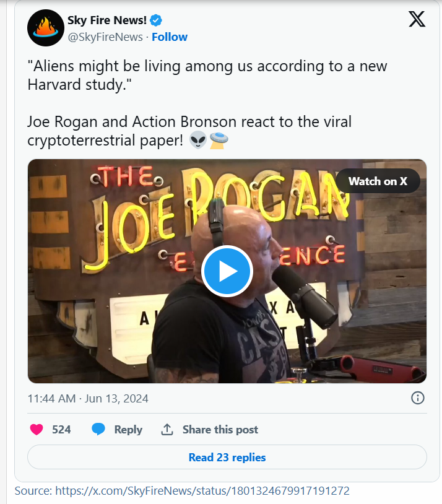442x504 pixels.
Task: Click the tweet text about Harvard study
Action: point(207,76)
